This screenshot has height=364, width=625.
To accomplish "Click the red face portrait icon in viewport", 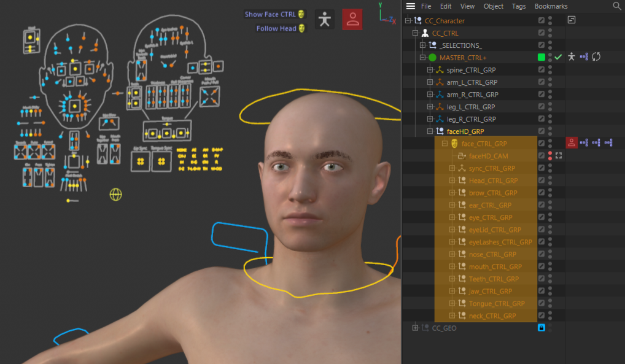I will (x=352, y=20).
